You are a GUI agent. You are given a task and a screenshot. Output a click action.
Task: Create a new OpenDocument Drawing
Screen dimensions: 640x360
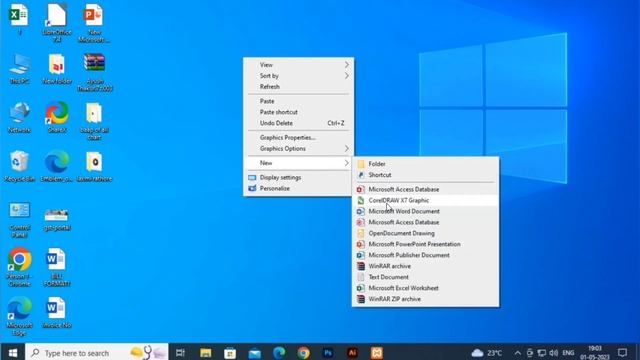pyautogui.click(x=425, y=233)
